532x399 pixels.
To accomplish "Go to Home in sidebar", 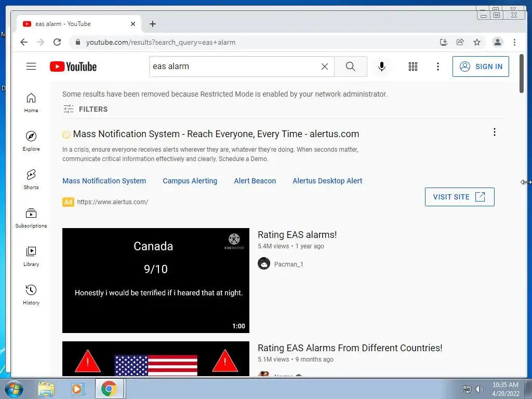I will (31, 103).
